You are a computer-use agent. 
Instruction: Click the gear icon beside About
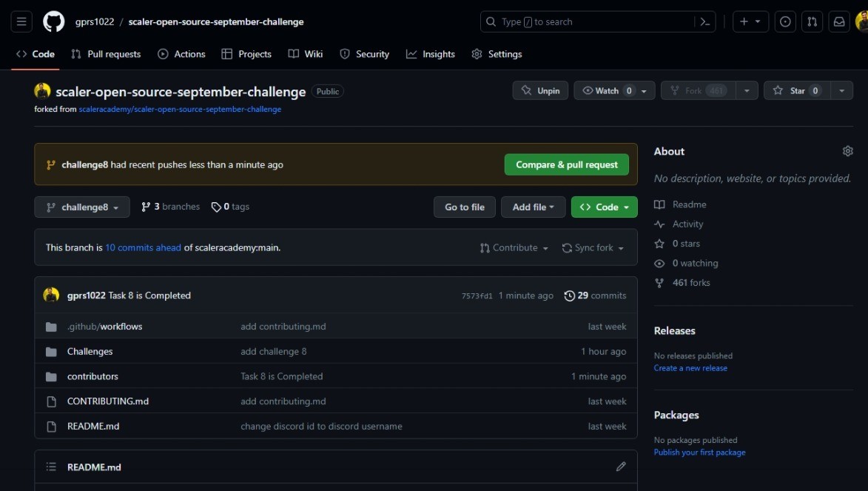pyautogui.click(x=847, y=150)
